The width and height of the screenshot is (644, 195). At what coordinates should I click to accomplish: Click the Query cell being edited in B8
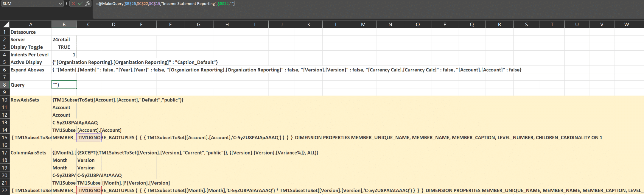tap(64, 85)
